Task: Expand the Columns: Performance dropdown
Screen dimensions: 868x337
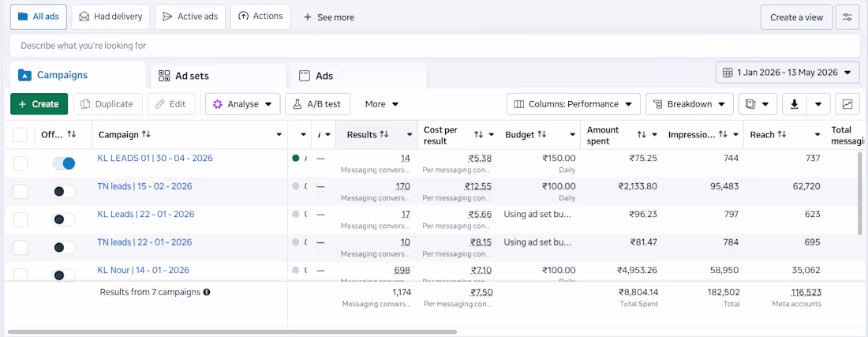Action: coord(573,104)
